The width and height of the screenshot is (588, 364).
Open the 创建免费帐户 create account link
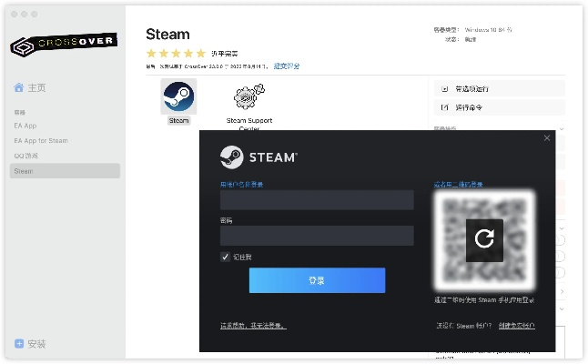click(517, 326)
